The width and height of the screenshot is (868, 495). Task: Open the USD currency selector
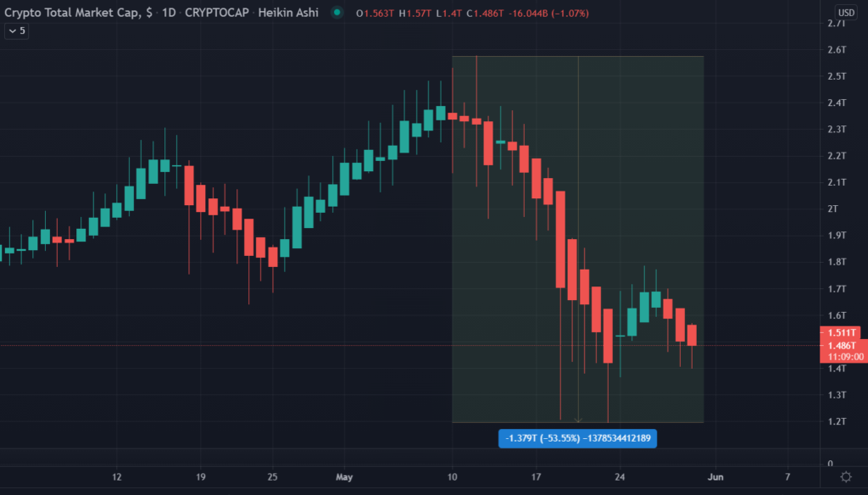tap(846, 13)
